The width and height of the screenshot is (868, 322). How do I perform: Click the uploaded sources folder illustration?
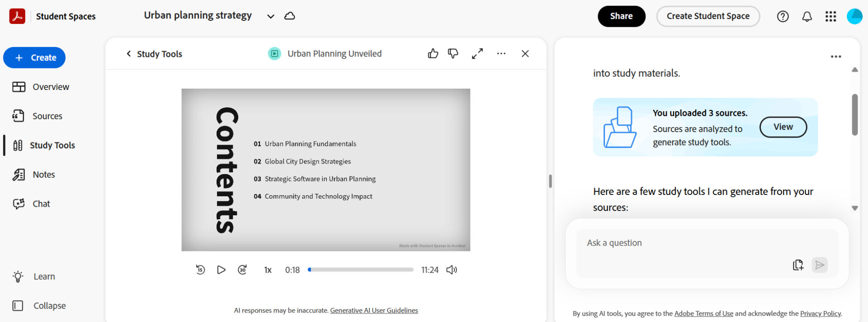620,127
